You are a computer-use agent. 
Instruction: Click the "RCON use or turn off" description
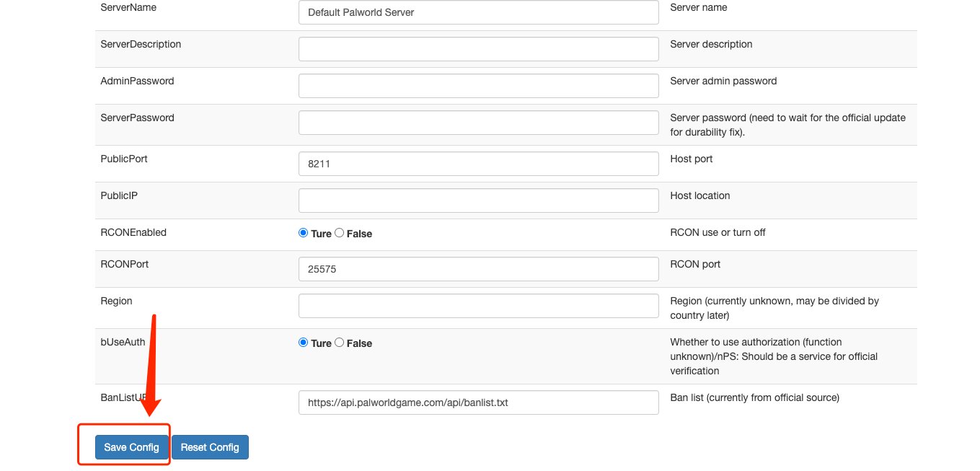coord(718,233)
